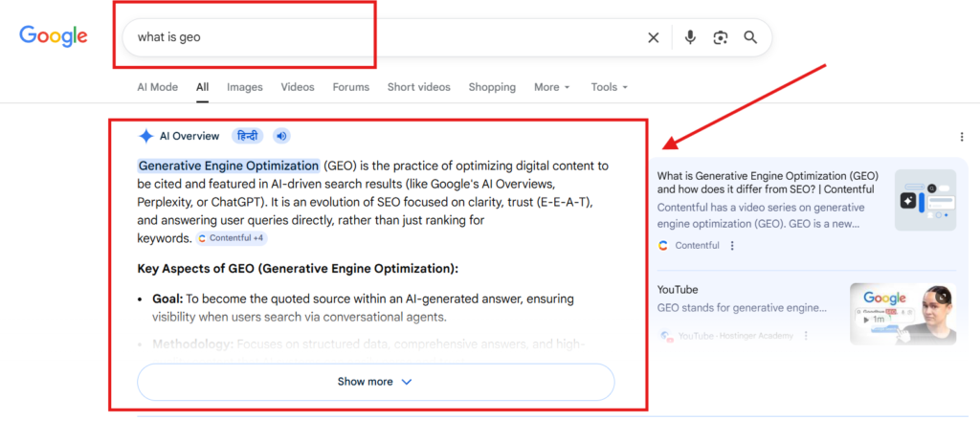
Task: Expand the Tools dropdown
Action: 609,87
